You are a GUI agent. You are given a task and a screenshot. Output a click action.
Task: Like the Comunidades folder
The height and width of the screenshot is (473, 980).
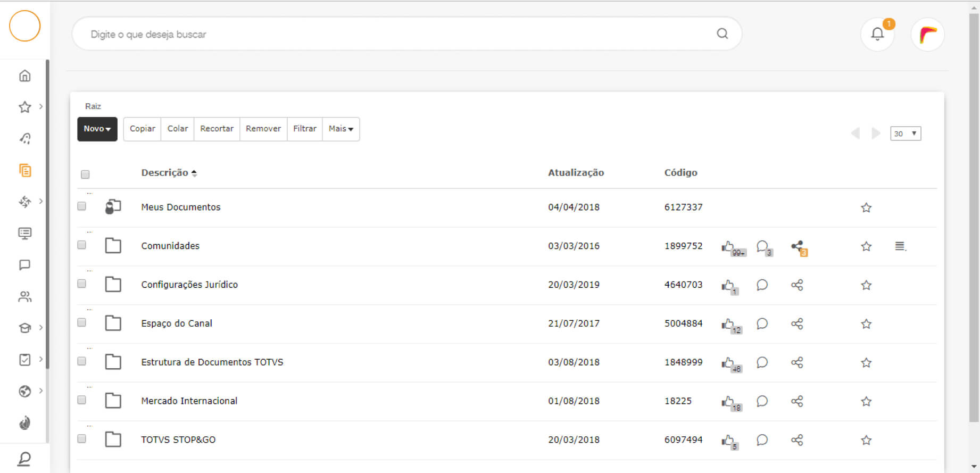728,246
